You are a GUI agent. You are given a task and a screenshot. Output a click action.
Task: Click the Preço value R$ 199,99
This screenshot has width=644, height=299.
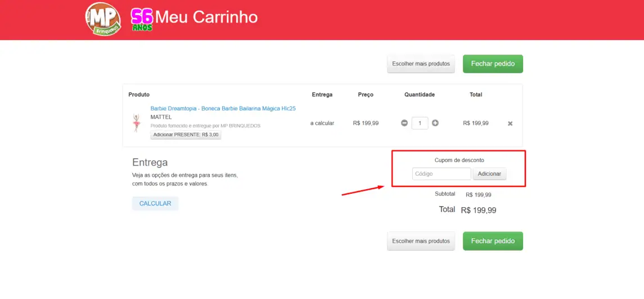(366, 123)
